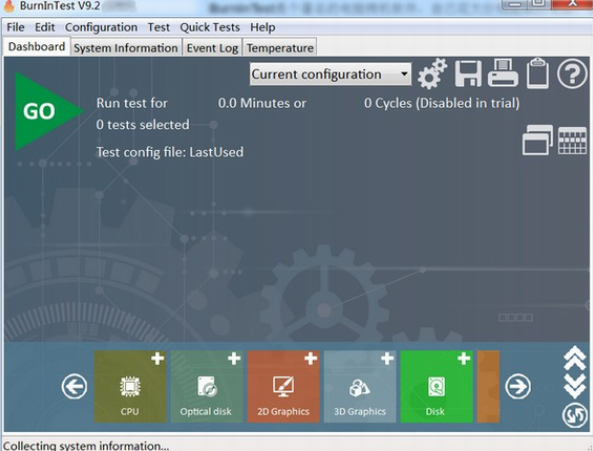593x451 pixels.
Task: Select the CPU test tile
Action: click(130, 386)
